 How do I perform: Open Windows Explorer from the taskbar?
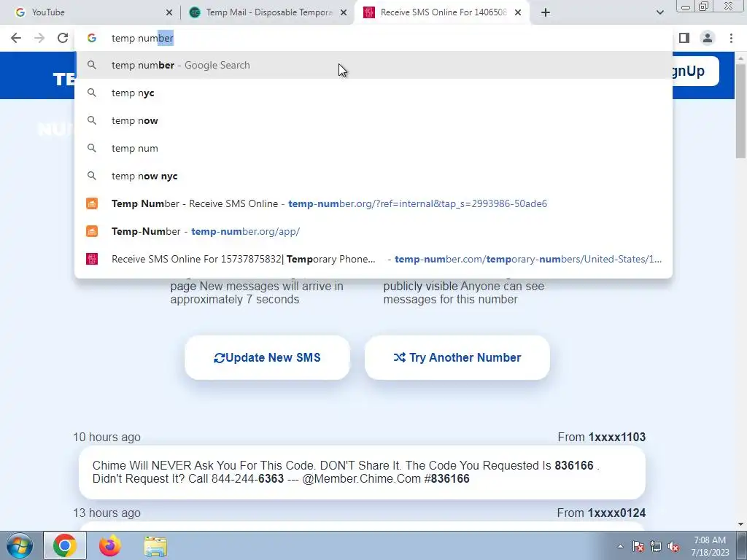[155, 546]
